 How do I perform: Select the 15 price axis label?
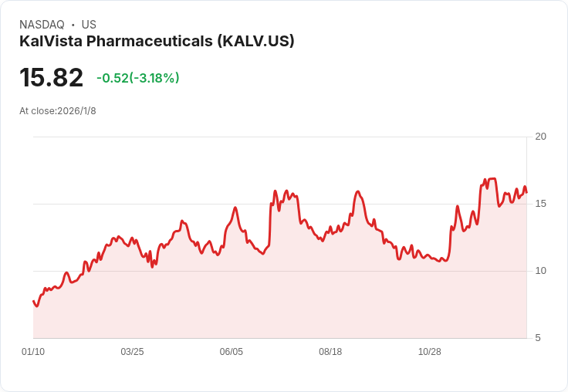[x=540, y=204]
